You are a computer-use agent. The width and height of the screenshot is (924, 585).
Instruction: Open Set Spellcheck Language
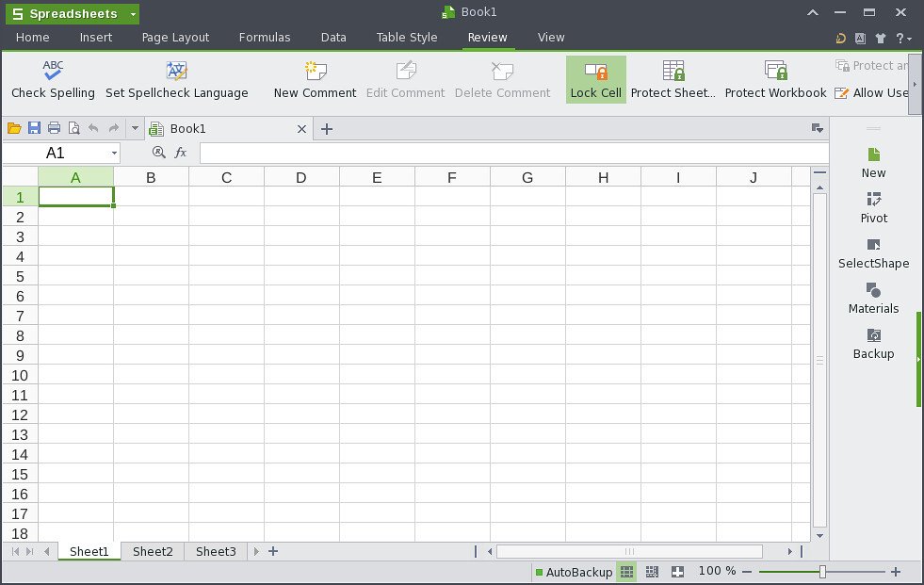click(177, 79)
